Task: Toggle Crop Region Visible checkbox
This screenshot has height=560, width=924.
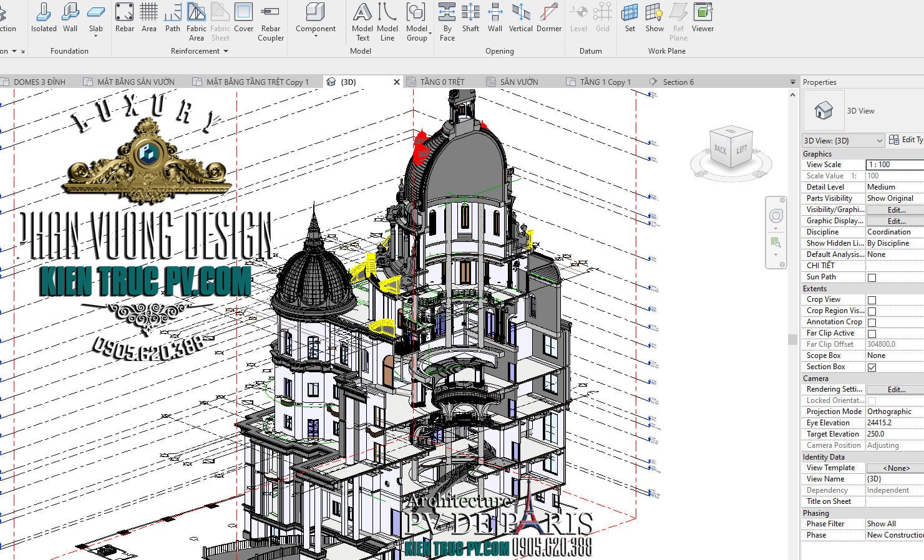Action: pos(872,311)
